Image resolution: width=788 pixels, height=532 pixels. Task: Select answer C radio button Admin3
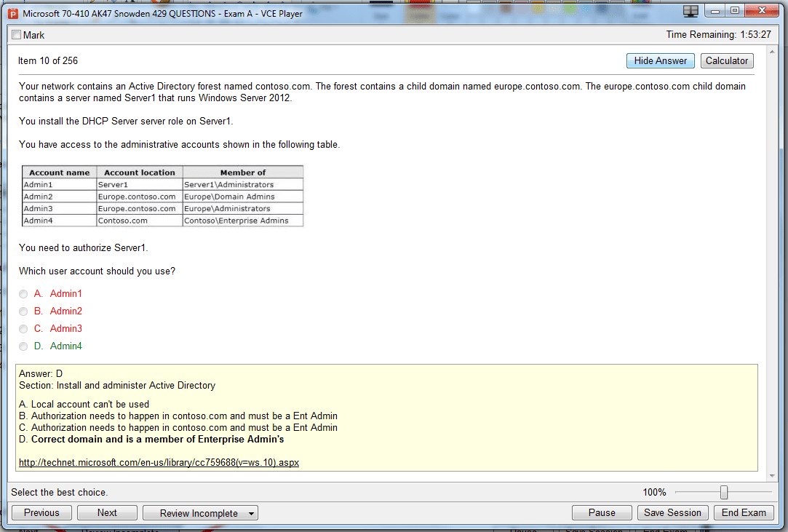tap(23, 329)
